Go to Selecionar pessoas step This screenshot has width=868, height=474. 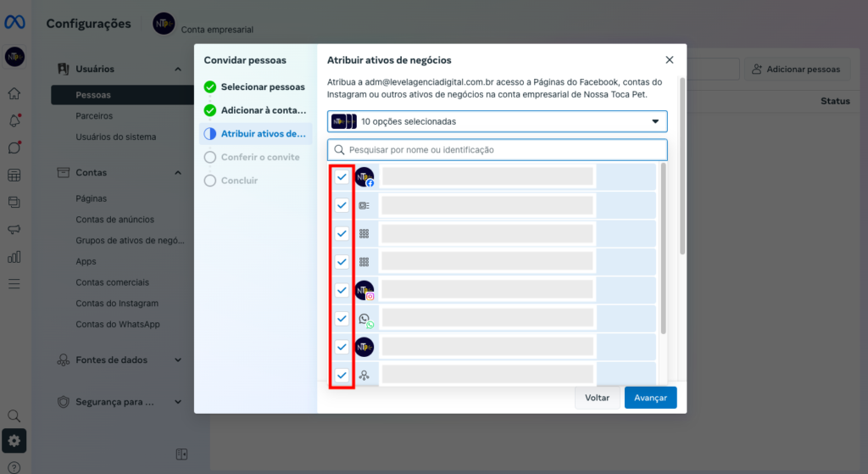pyautogui.click(x=255, y=87)
